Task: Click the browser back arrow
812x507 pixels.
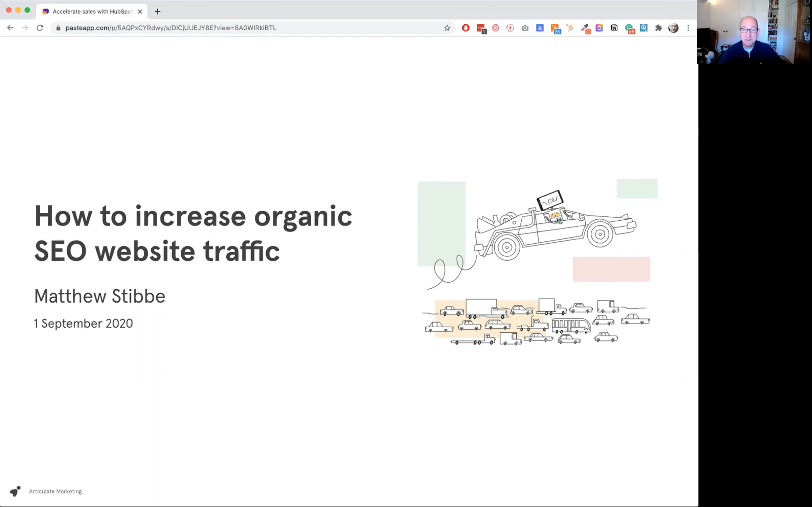Action: point(10,28)
